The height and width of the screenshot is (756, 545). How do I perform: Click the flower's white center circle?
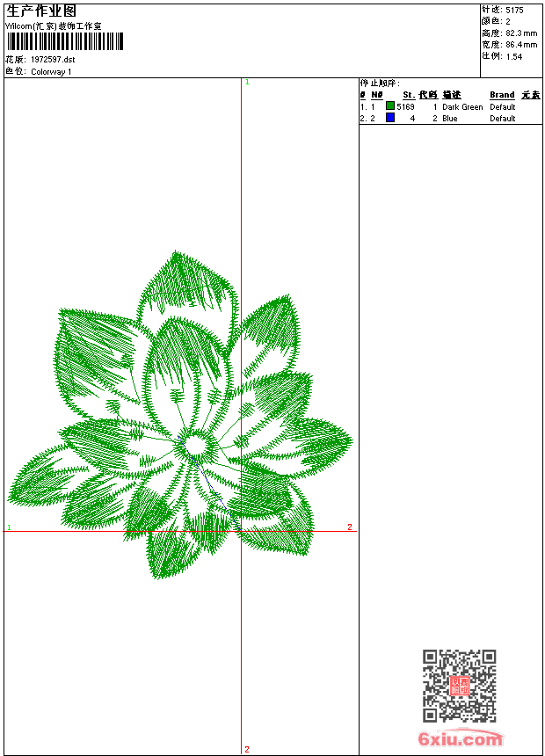197,446
